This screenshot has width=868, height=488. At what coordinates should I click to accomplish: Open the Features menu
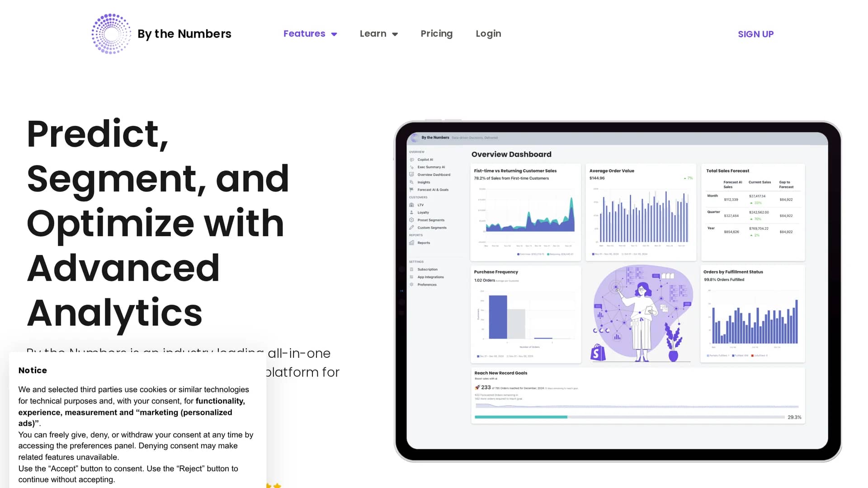coord(304,34)
